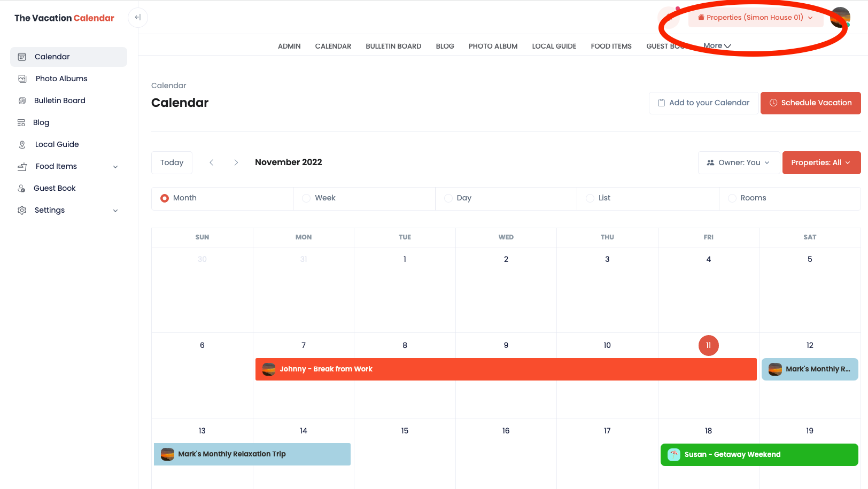The image size is (868, 489).
Task: Open user profile avatar
Action: [840, 17]
